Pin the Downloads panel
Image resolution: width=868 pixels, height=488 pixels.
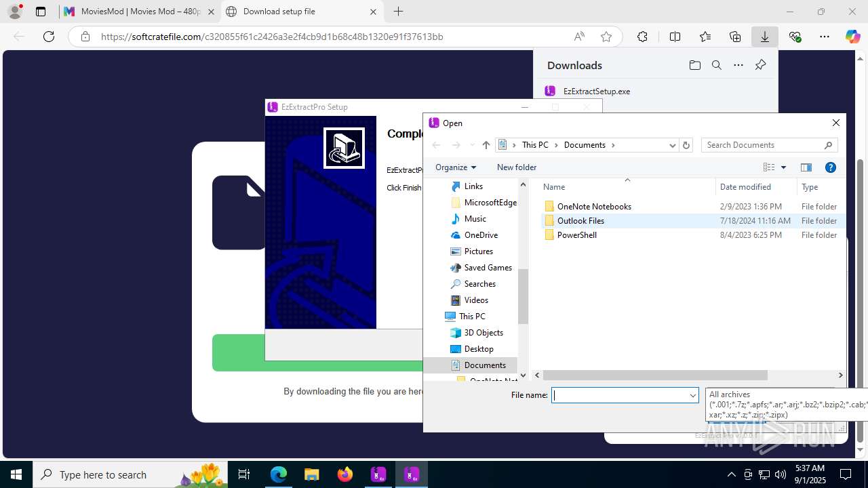760,65
